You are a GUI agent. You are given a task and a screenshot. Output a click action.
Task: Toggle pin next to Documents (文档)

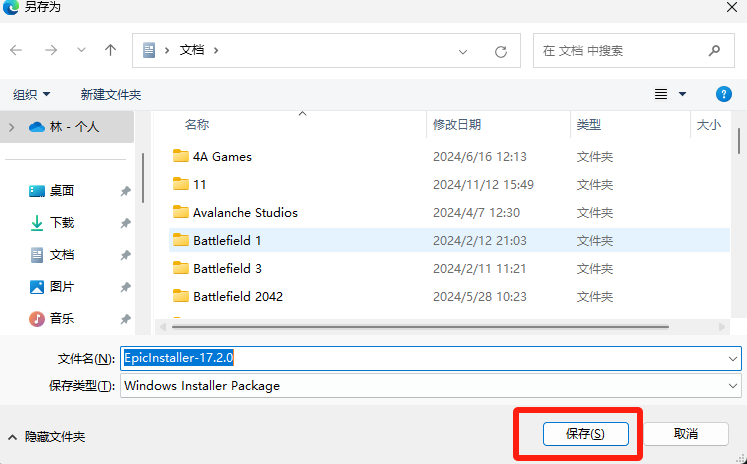pyautogui.click(x=125, y=255)
